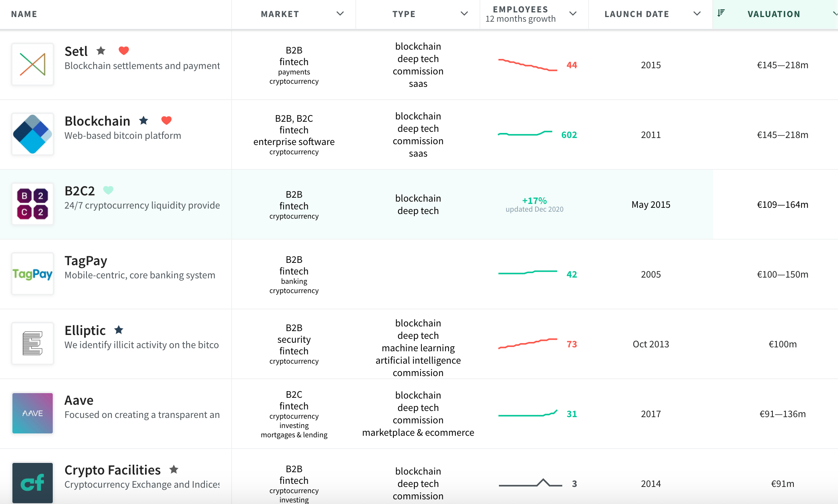838x504 pixels.
Task: Click the valuation sort order icon
Action: pos(721,14)
